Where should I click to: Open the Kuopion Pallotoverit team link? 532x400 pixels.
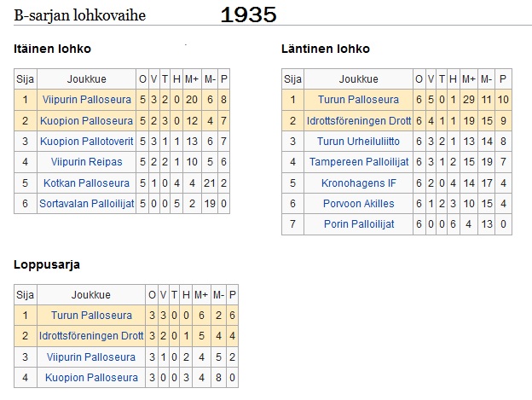(x=86, y=142)
